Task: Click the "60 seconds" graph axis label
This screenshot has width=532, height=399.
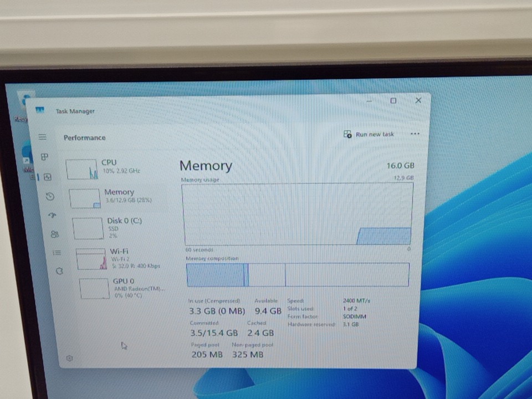Action: point(199,250)
